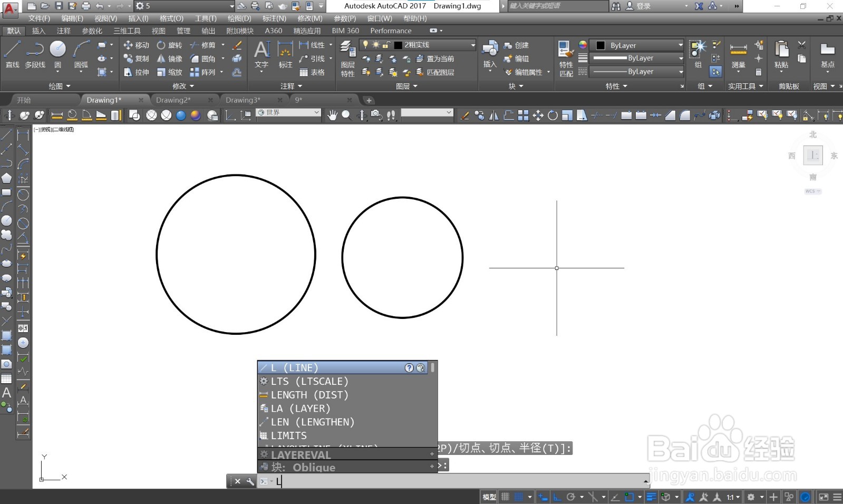The width and height of the screenshot is (843, 504).
Task: Select the 多段线 (Polyline) tool
Action: click(x=35, y=54)
